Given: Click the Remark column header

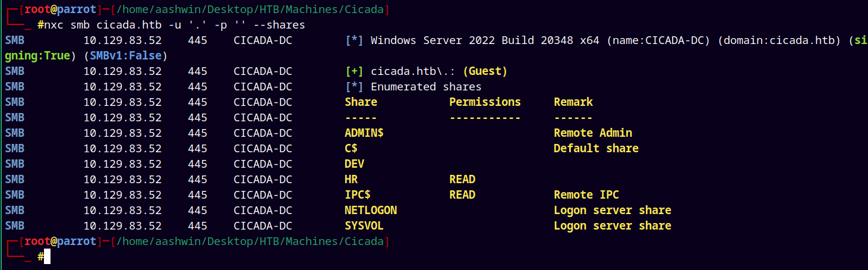Looking at the screenshot, I should (573, 102).
